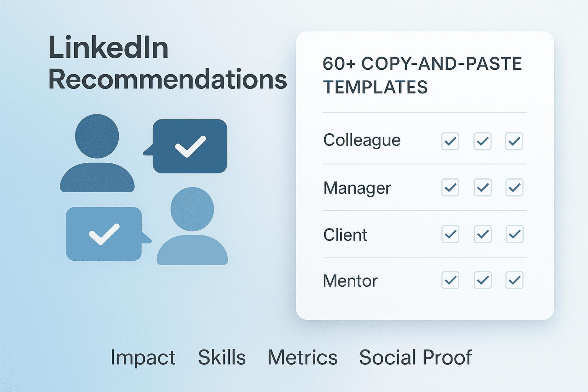
Task: Select the Mentor row label
Action: coord(350,281)
